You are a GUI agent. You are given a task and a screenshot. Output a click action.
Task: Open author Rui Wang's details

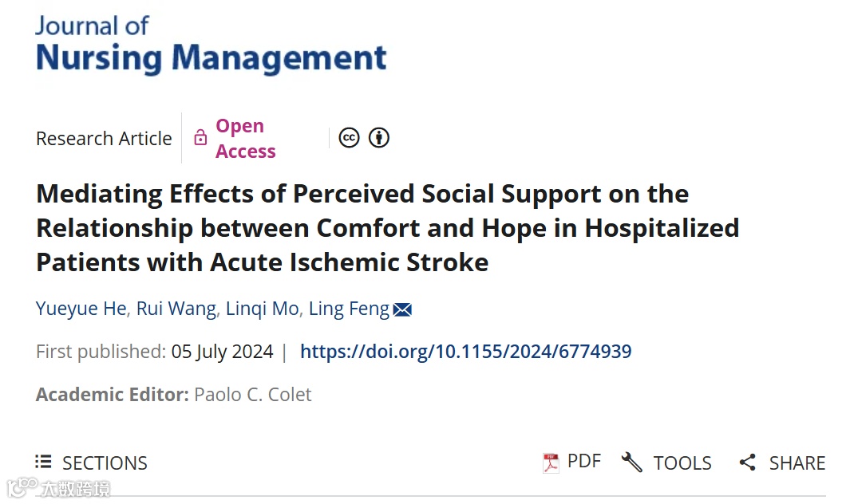(x=176, y=309)
